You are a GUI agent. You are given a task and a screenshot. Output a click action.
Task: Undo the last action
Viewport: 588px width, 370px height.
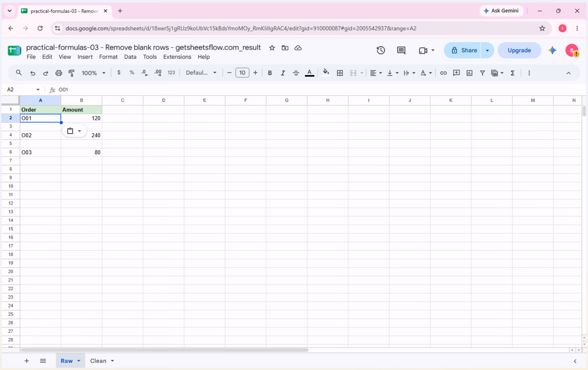[32, 73]
